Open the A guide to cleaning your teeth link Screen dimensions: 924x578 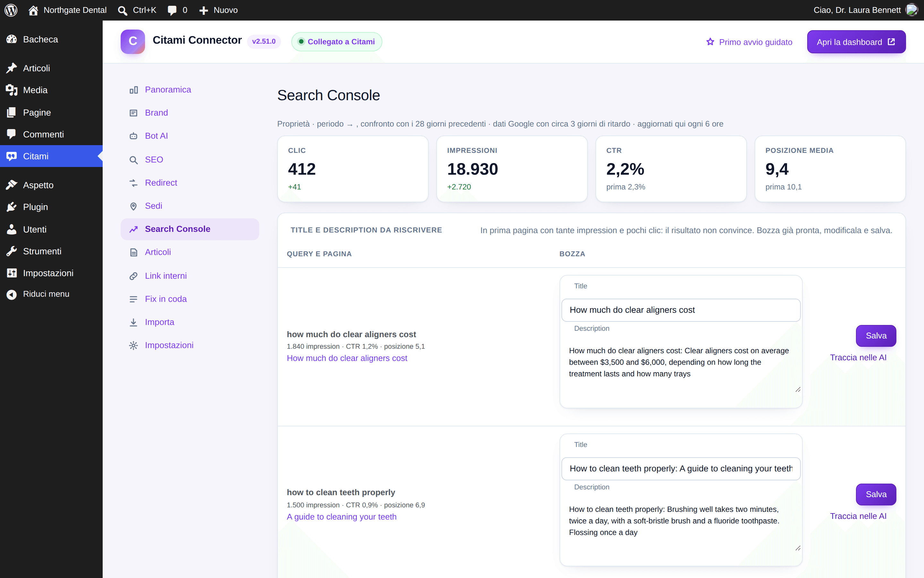[x=341, y=517]
